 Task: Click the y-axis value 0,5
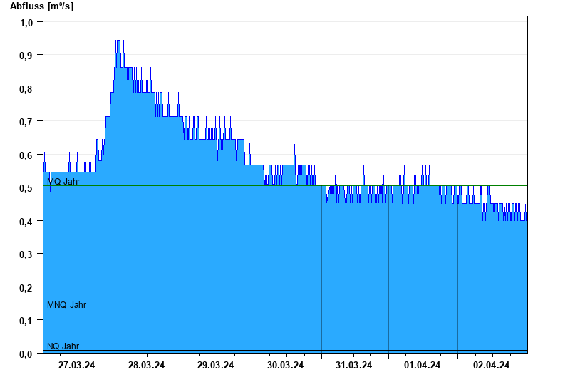pyautogui.click(x=26, y=188)
